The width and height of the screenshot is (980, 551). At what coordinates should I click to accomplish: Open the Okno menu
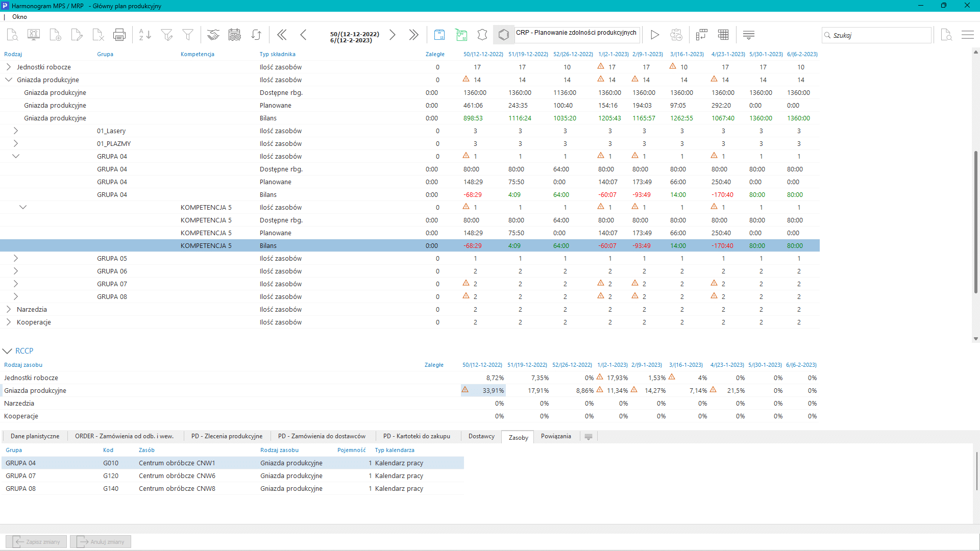coord(19,17)
